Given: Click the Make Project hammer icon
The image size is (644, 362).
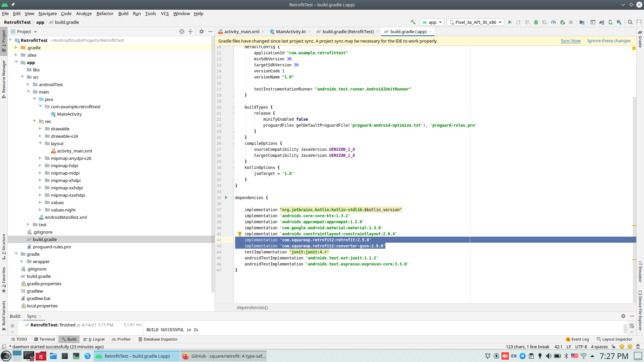Looking at the screenshot, I should pyautogui.click(x=413, y=22).
